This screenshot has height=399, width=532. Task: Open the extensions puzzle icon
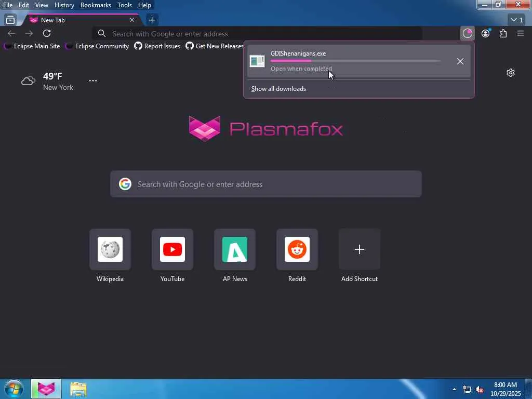click(x=503, y=33)
